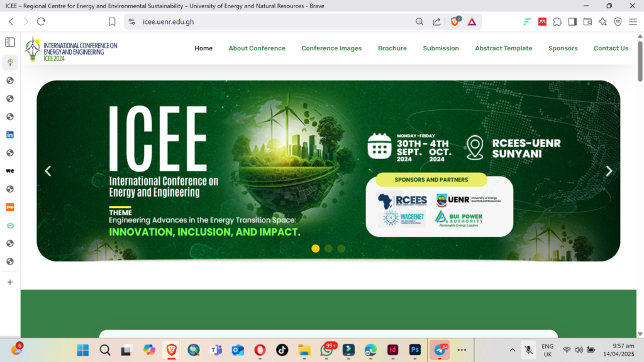Open zoom level magnifier in address bar
The height and width of the screenshot is (362, 644).
(x=419, y=21)
